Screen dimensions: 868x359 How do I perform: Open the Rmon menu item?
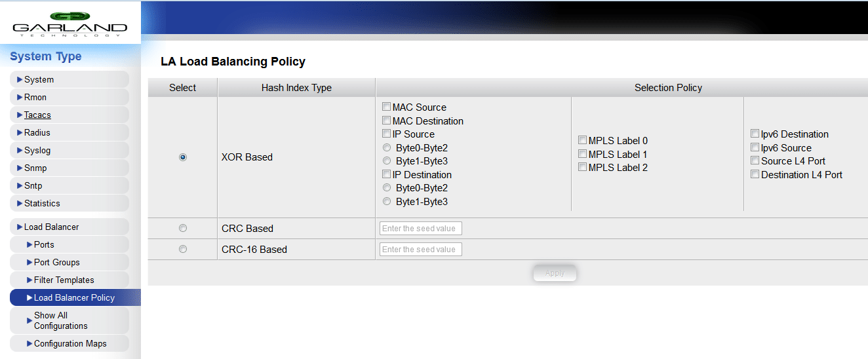point(69,97)
